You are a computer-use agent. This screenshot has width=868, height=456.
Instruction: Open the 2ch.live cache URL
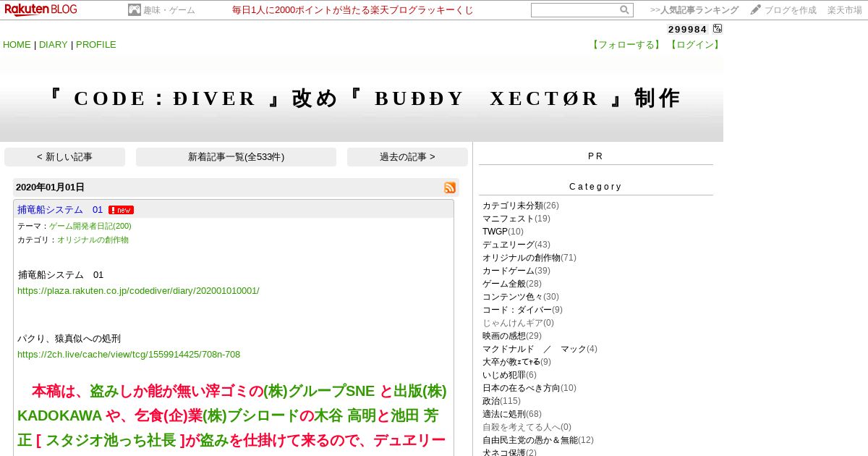[129, 355]
